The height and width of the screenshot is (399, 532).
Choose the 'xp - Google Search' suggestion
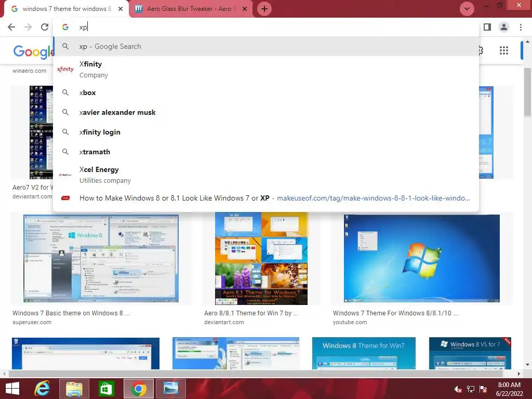(x=267, y=46)
